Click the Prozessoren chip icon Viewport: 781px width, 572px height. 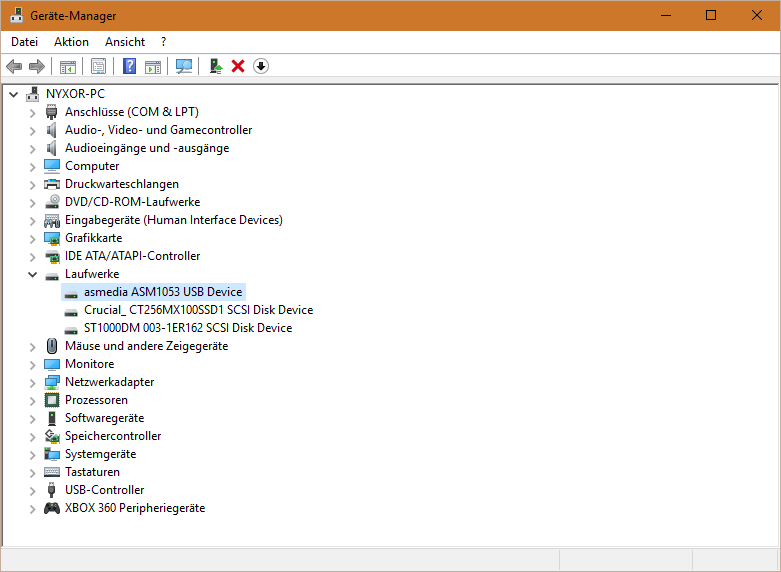[x=52, y=400]
